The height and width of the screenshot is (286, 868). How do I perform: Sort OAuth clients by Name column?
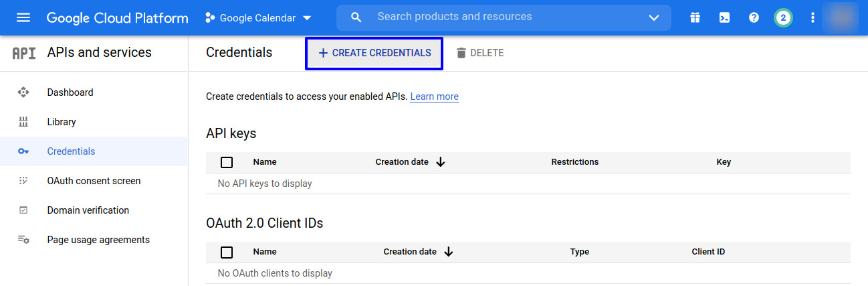coord(265,252)
